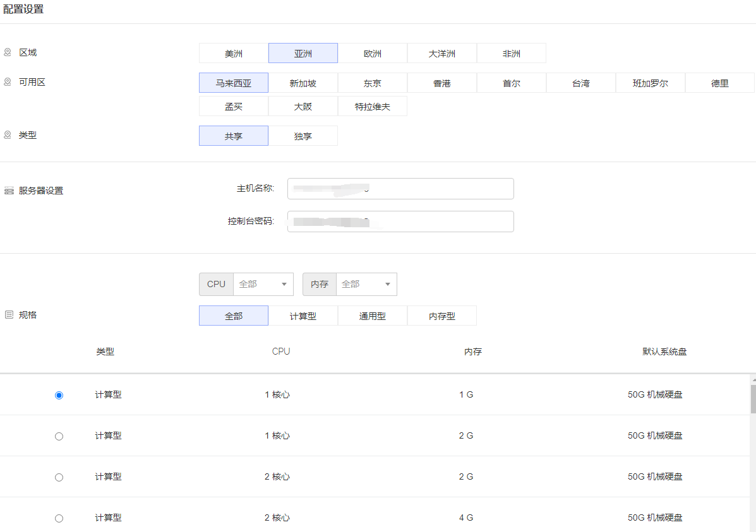Image resolution: width=756 pixels, height=532 pixels.
Task: Select the 独享 type option
Action: (x=303, y=136)
